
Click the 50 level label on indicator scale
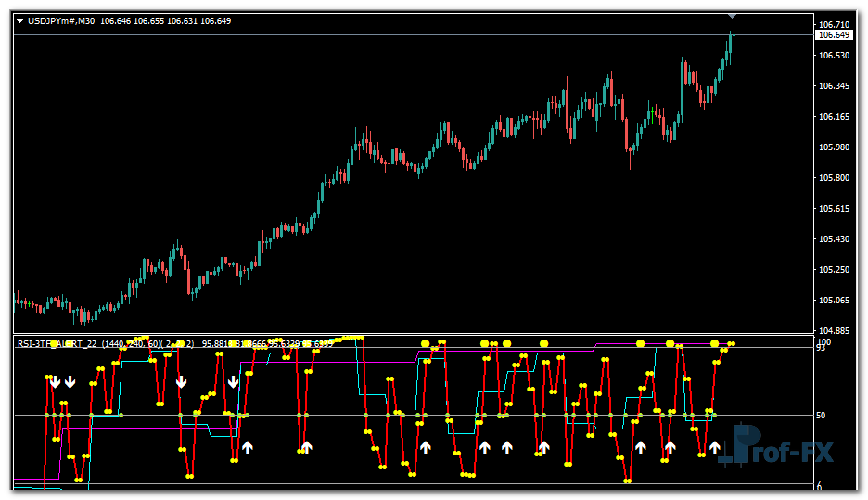coord(821,416)
